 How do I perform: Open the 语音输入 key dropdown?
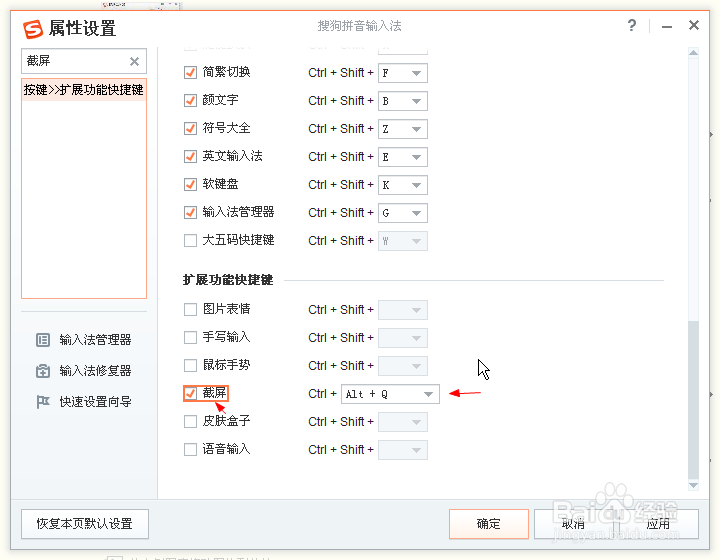(403, 450)
